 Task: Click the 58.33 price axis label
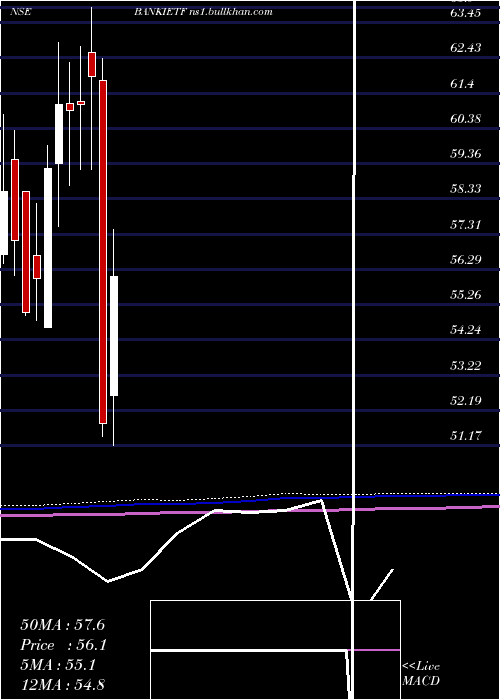pyautogui.click(x=466, y=189)
